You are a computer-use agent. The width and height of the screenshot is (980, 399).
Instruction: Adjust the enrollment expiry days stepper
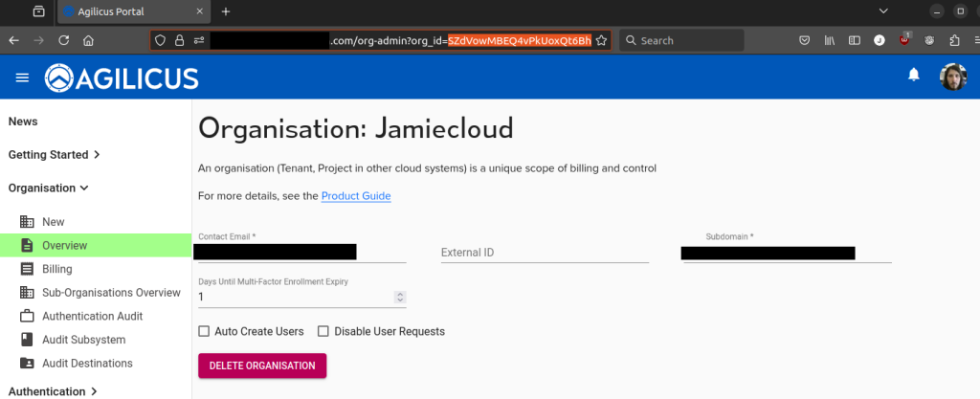(x=400, y=298)
